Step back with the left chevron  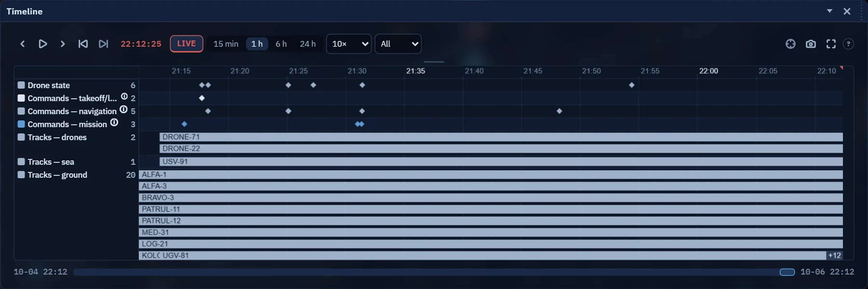(22, 44)
